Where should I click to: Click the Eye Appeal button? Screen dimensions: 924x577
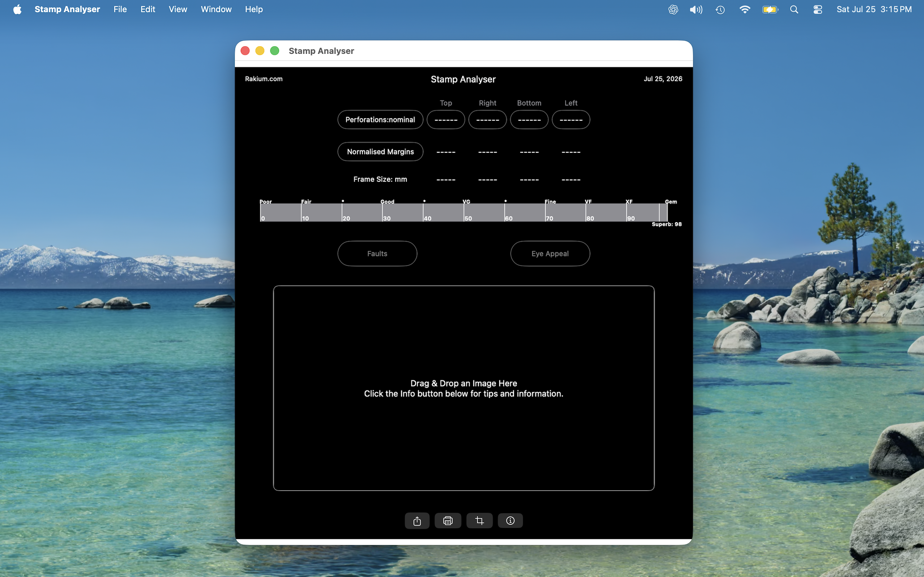[550, 254]
